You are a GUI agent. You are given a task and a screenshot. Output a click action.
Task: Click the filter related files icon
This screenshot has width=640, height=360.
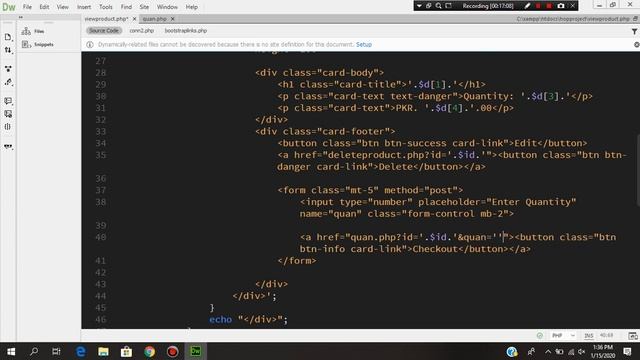(634, 31)
